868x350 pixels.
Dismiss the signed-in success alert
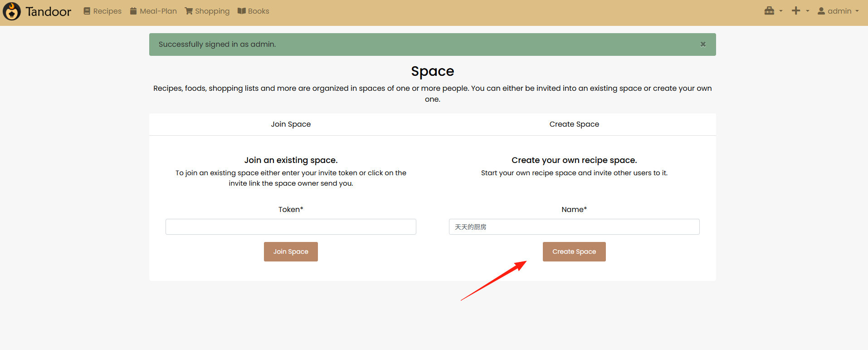[703, 44]
